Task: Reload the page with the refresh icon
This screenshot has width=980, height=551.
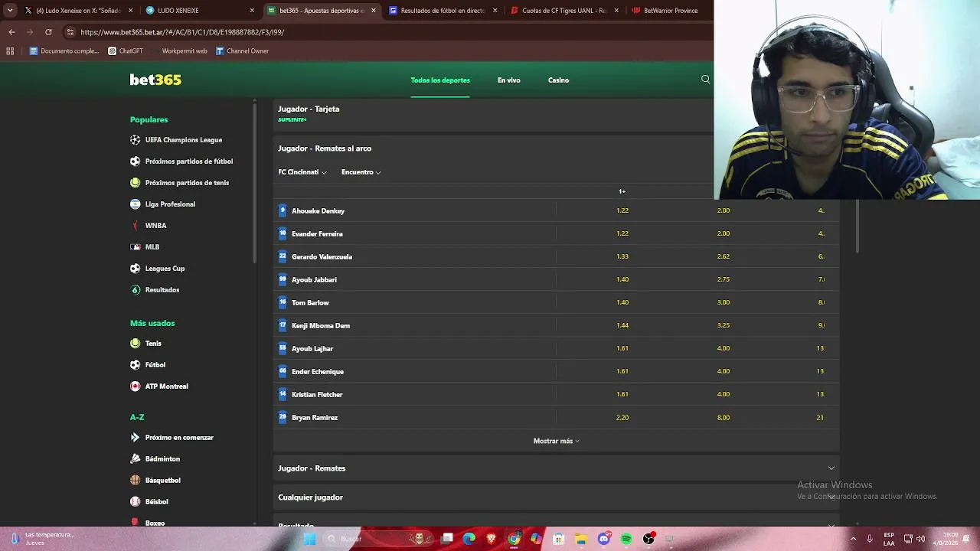Action: tap(48, 32)
